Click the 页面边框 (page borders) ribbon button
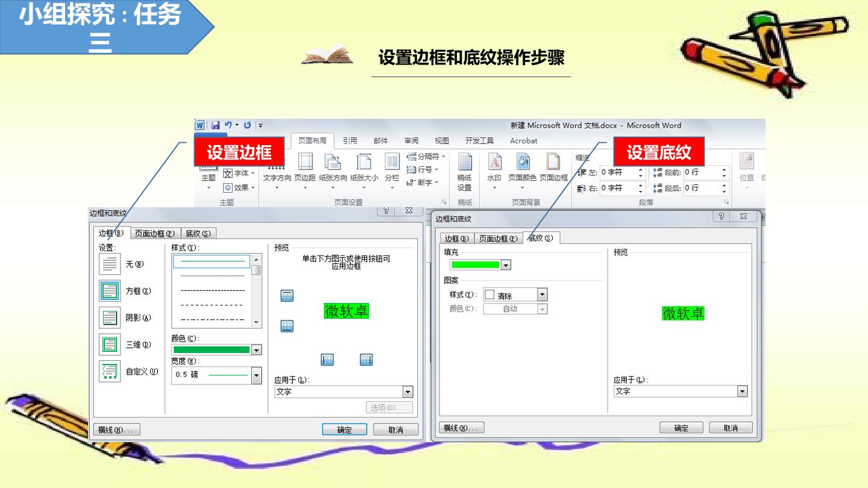Screen dimensions: 868x488 [x=553, y=167]
